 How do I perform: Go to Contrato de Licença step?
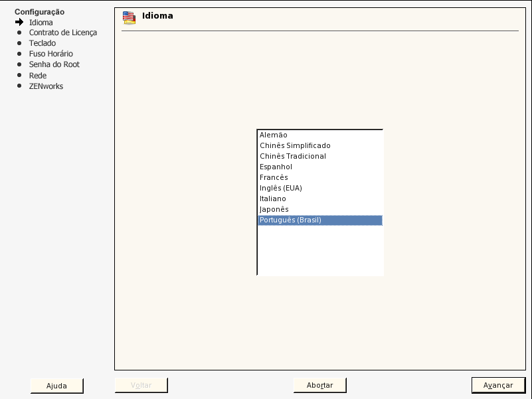[63, 33]
